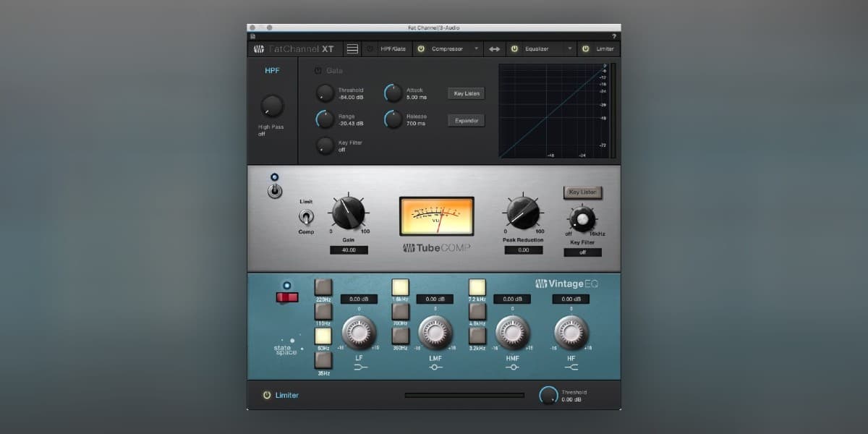Click the help question mark icon
Screen dimensions: 868x434
point(614,36)
